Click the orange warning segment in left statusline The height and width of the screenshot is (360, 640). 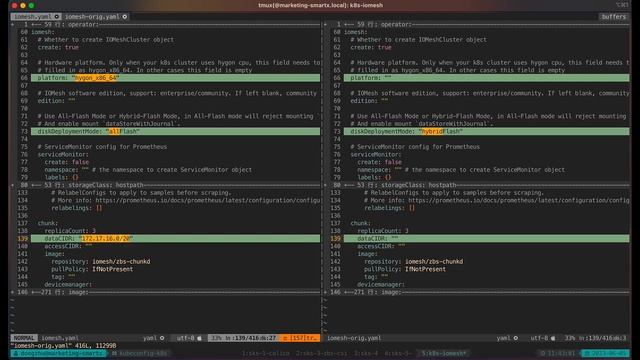(300, 338)
